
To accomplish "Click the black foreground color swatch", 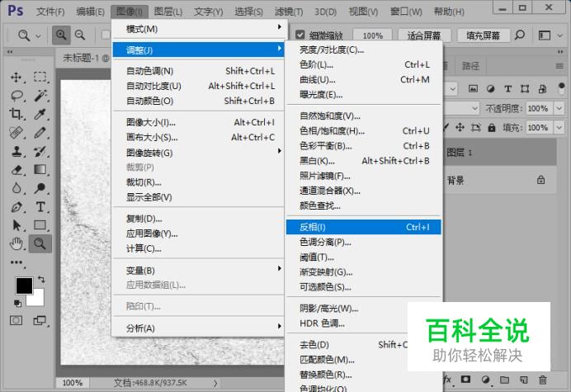I will pos(24,286).
